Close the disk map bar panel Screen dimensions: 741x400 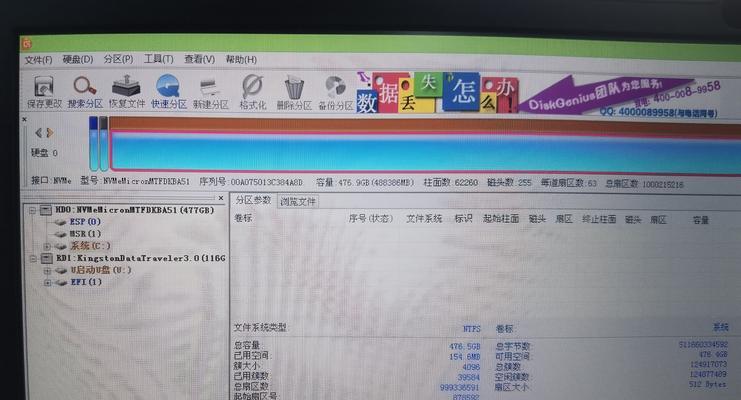pos(25,120)
